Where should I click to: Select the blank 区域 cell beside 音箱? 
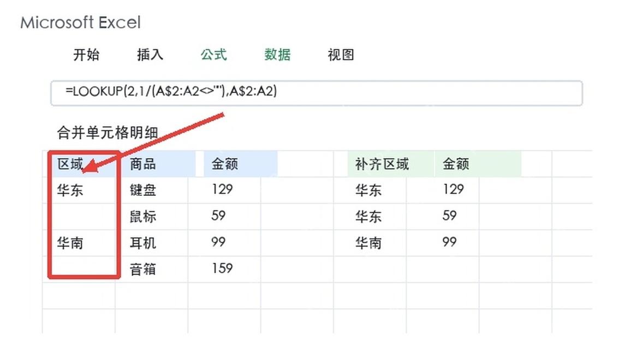tap(79, 270)
